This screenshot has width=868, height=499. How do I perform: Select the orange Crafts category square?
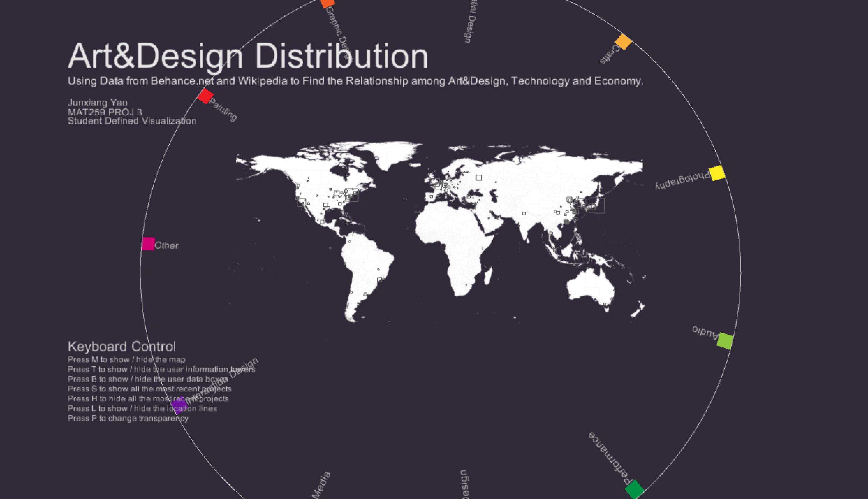pos(623,42)
